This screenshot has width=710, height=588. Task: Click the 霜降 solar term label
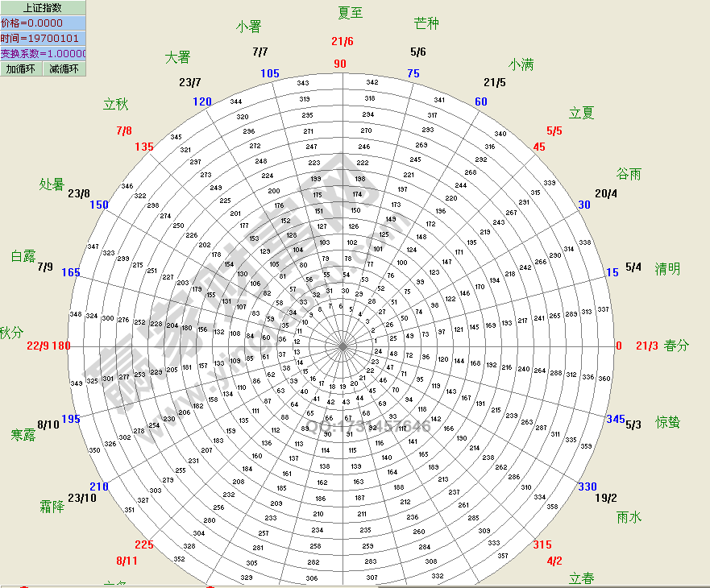coord(52,507)
